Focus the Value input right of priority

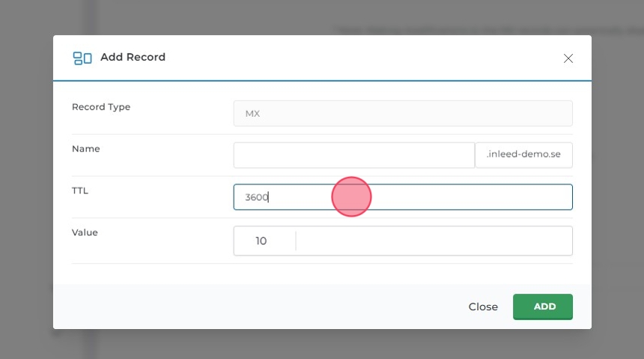[434, 241]
